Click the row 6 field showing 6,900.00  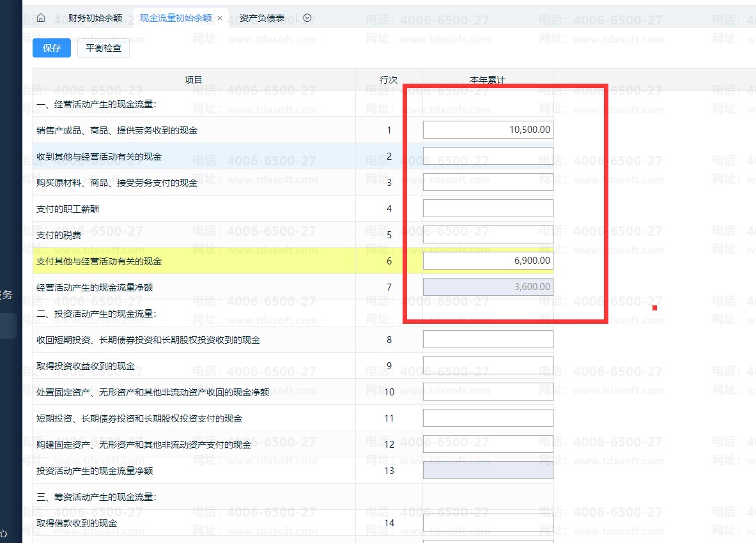[x=488, y=261]
